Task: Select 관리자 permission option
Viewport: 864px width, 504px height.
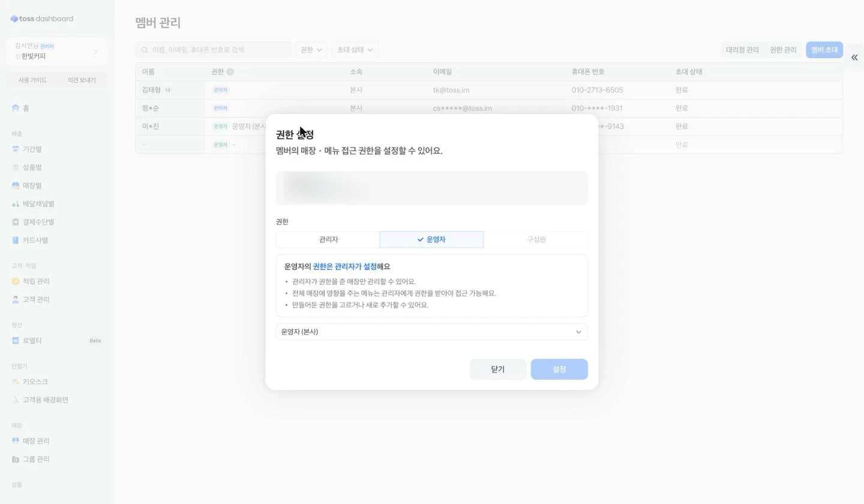Action: coord(328,239)
